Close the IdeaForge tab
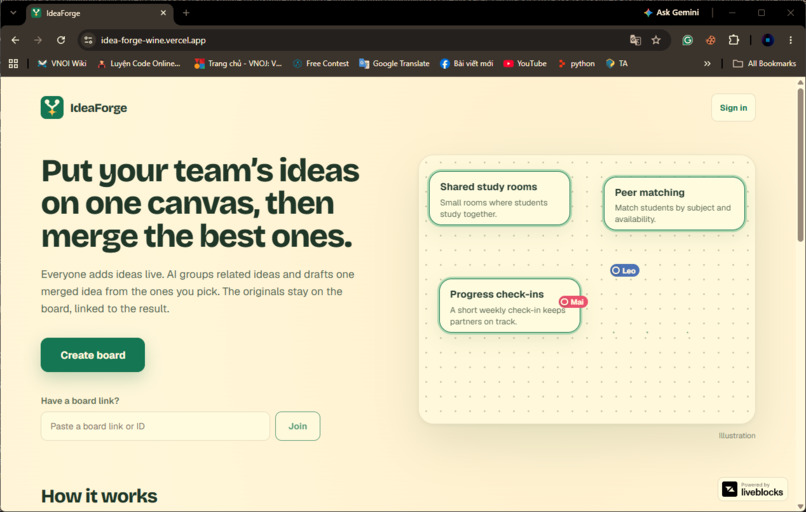Screen dimensions: 806x512 pyautogui.click(x=163, y=13)
